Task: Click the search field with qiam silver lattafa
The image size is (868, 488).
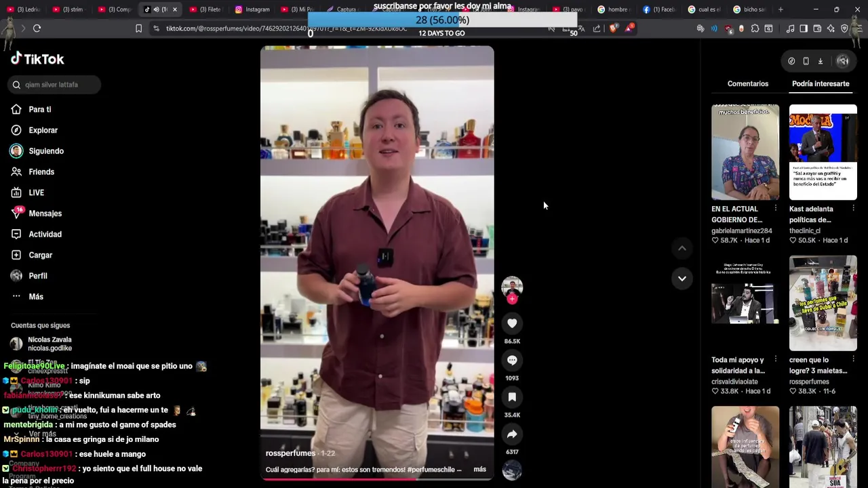Action: (55, 85)
